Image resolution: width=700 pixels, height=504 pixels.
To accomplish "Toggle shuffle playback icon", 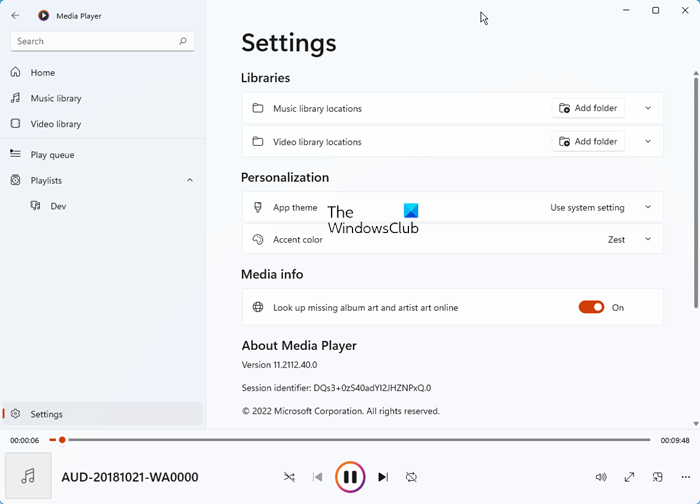I will pos(289,478).
